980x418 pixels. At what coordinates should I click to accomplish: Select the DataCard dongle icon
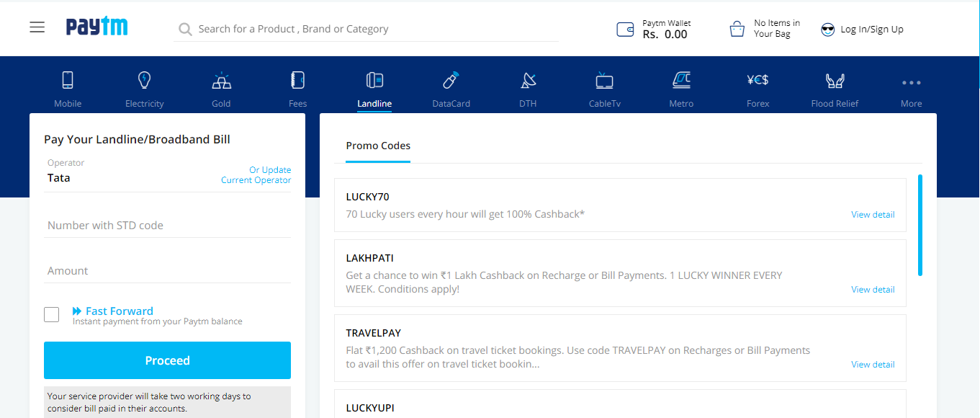[451, 80]
